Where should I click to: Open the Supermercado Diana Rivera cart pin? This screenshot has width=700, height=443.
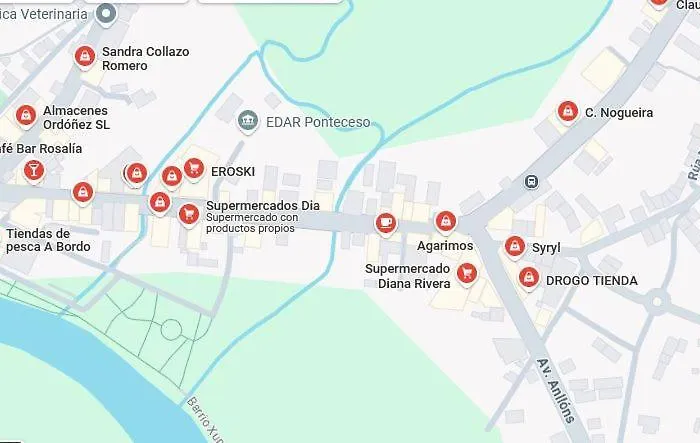click(467, 274)
